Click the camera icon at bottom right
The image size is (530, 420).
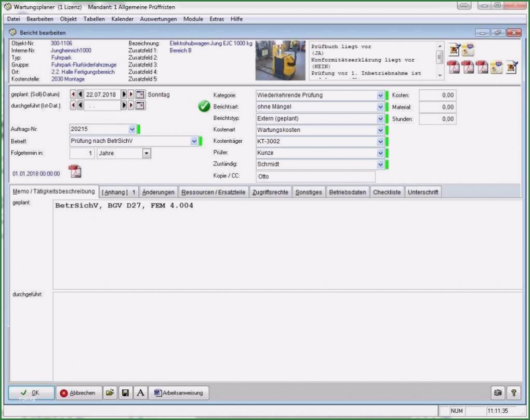point(498,393)
